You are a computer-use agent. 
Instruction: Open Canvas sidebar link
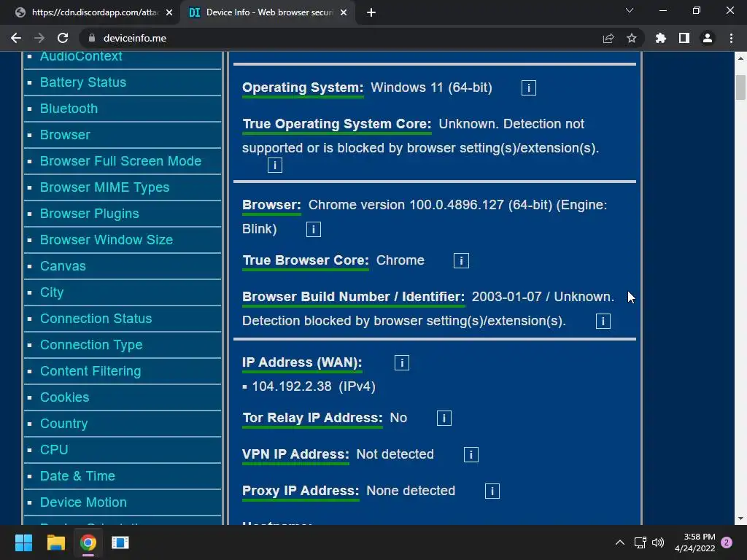coord(63,265)
